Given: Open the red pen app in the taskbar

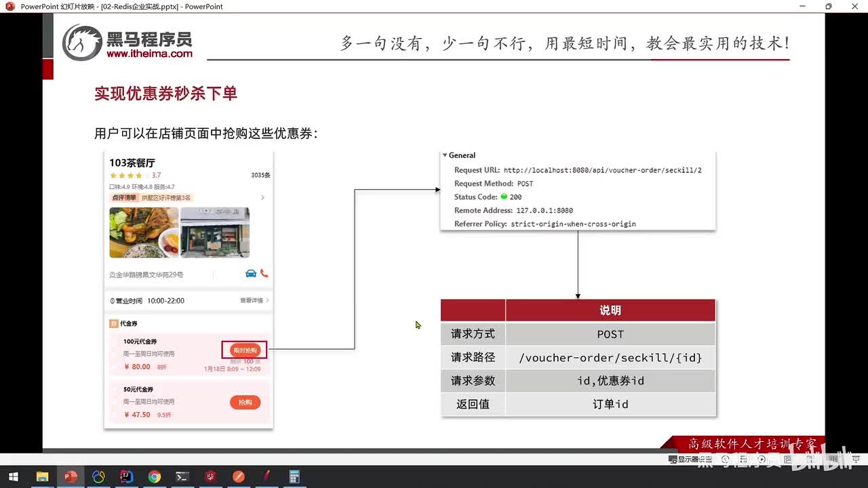Looking at the screenshot, I should coord(267,477).
